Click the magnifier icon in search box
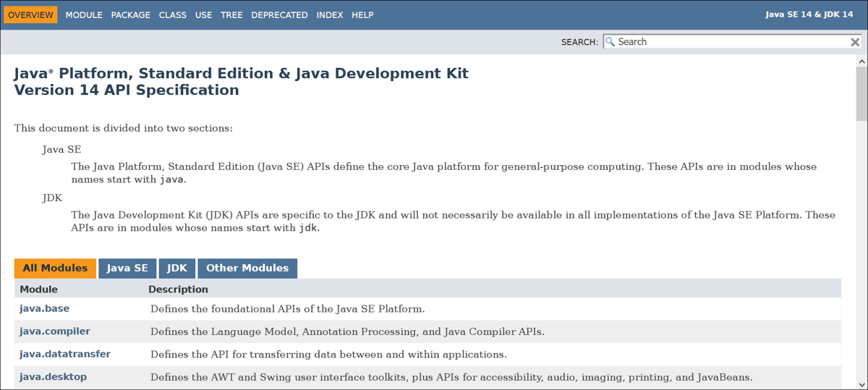 [x=610, y=42]
